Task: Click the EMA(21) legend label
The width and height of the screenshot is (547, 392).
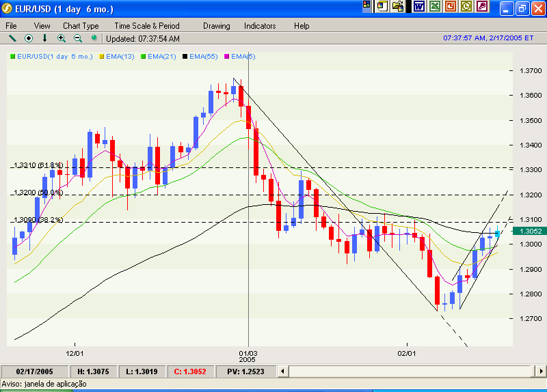Action: click(x=161, y=57)
